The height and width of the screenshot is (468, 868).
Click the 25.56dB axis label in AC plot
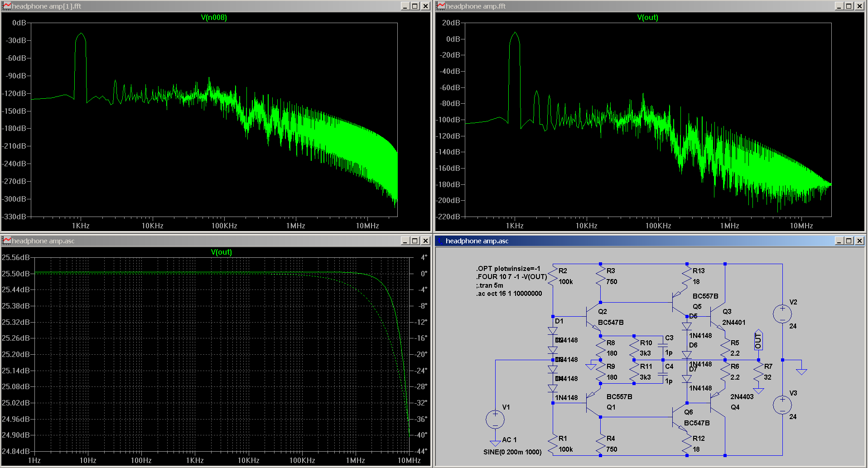[16, 257]
